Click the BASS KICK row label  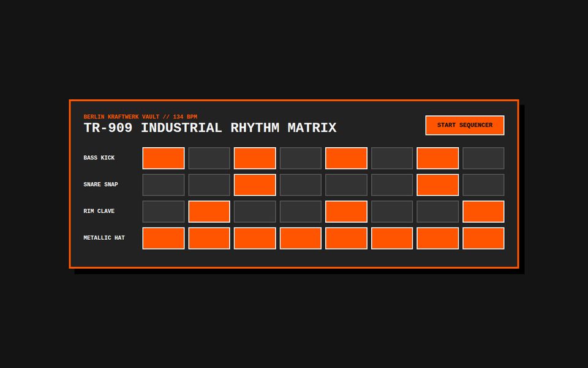pyautogui.click(x=99, y=158)
